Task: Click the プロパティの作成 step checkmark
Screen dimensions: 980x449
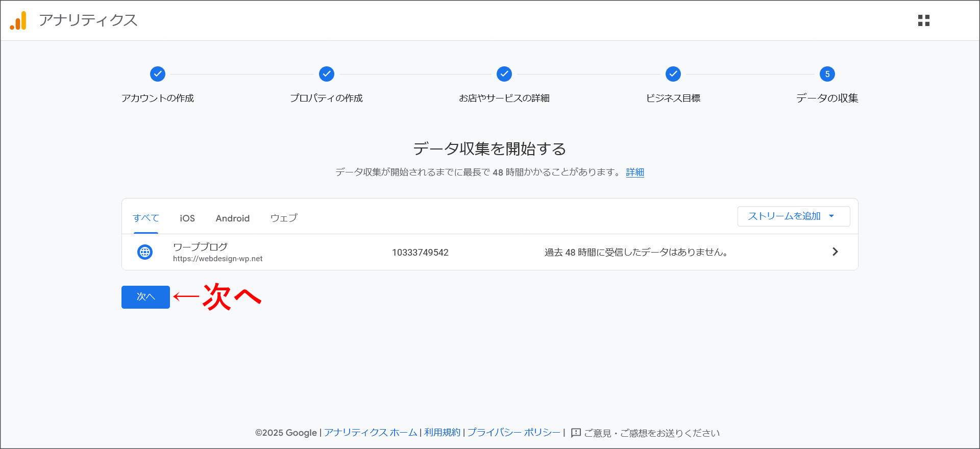Action: pyautogui.click(x=327, y=74)
